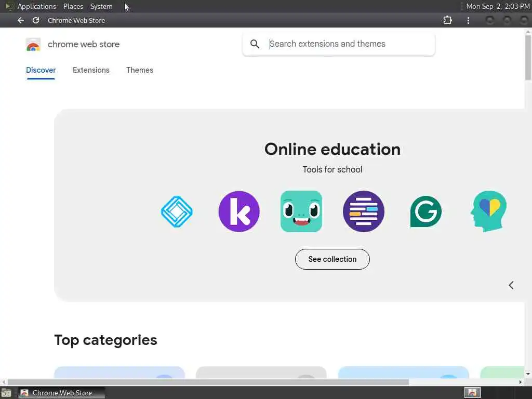Open the extensions puzzle-piece icon
This screenshot has width=532, height=399.
click(447, 20)
